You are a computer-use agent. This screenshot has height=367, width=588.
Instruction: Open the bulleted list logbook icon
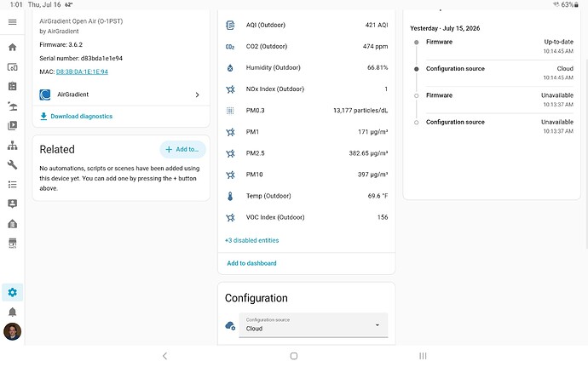click(13, 184)
